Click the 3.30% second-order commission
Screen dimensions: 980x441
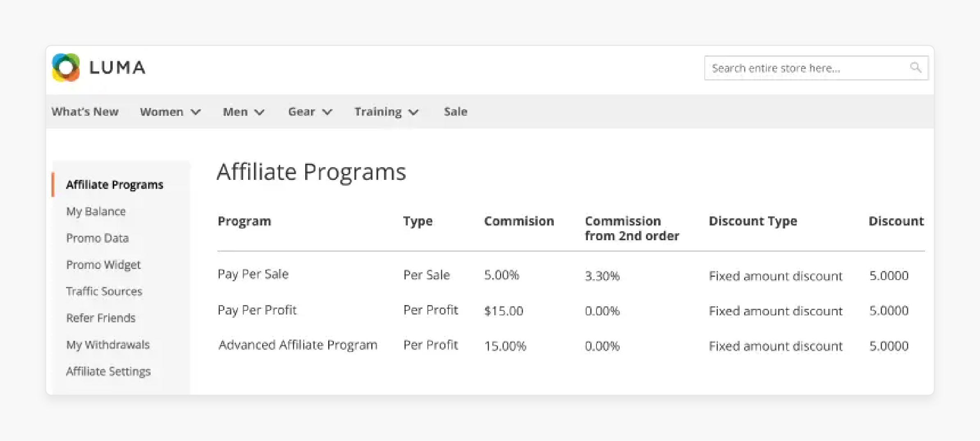pos(602,276)
